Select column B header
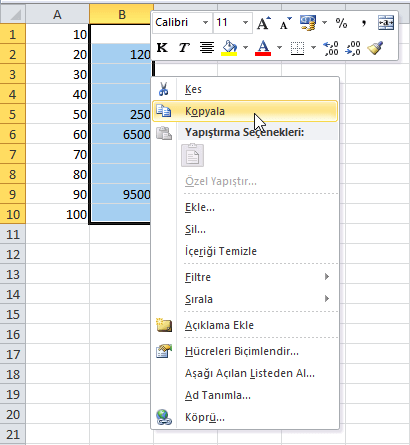 tap(121, 14)
